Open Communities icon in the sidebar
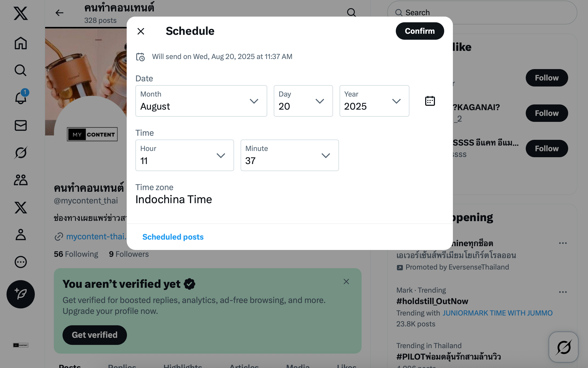Image resolution: width=588 pixels, height=368 pixels. (21, 180)
